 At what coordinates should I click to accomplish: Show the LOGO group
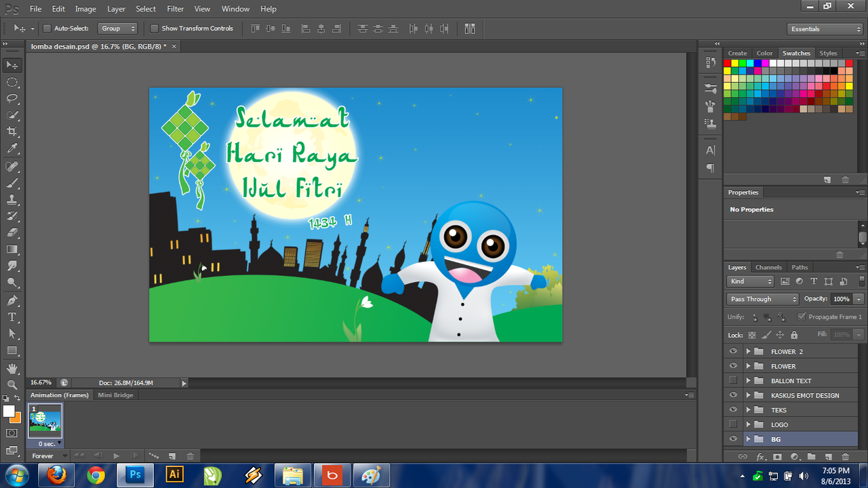733,424
